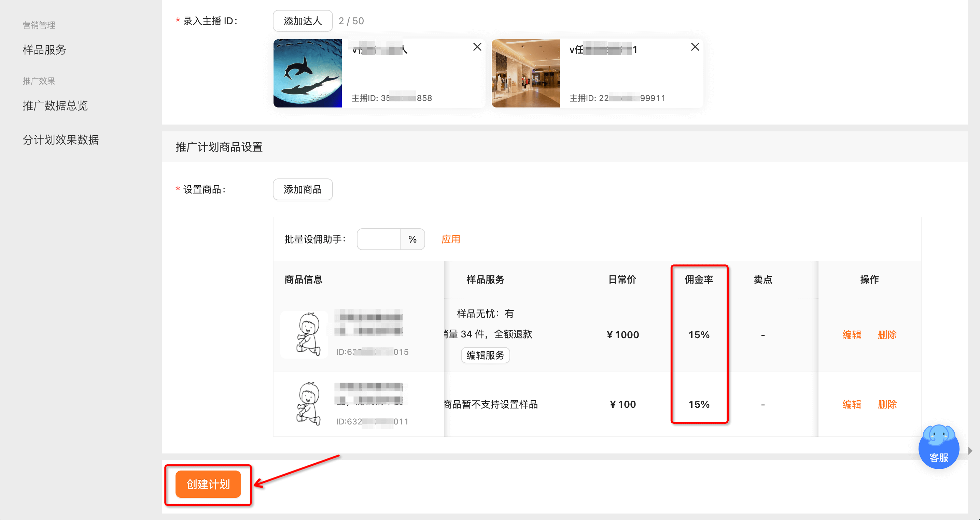980x520 pixels.
Task: Open 样品服务 in the sidebar
Action: (44, 50)
